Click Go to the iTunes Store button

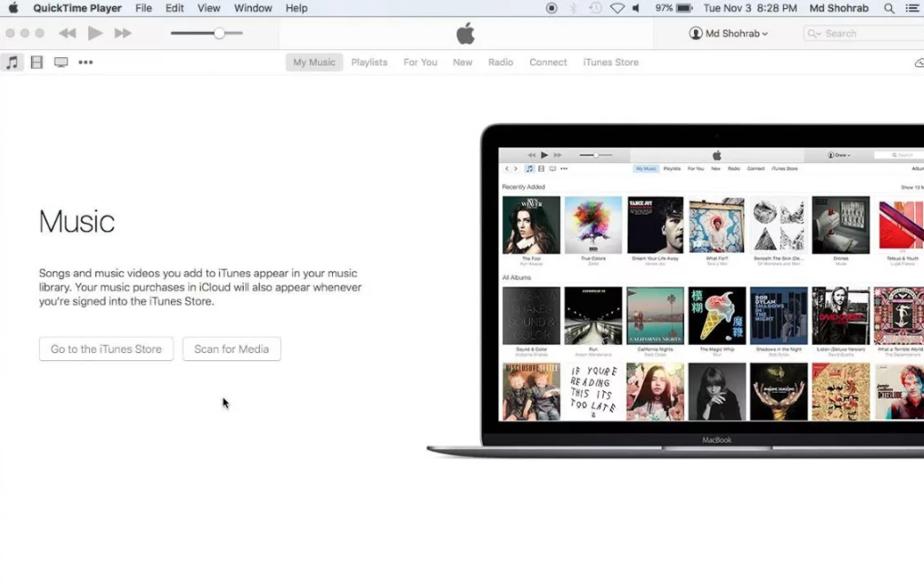point(106,349)
